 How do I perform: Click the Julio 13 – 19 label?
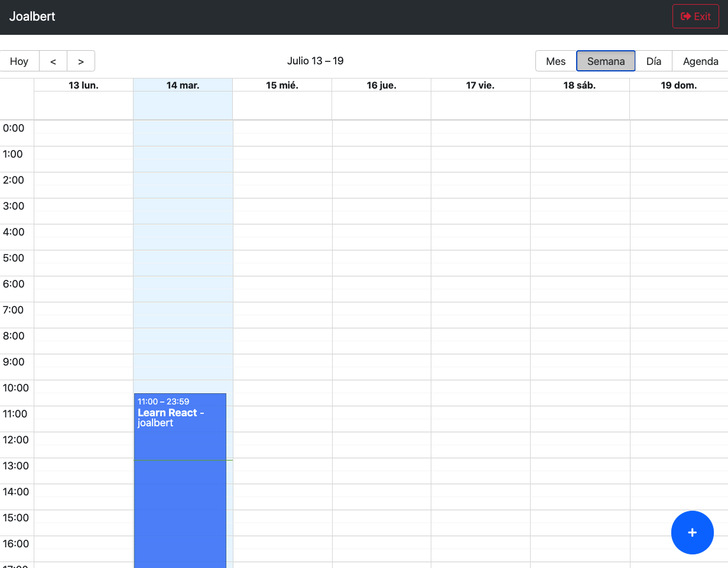click(x=316, y=61)
